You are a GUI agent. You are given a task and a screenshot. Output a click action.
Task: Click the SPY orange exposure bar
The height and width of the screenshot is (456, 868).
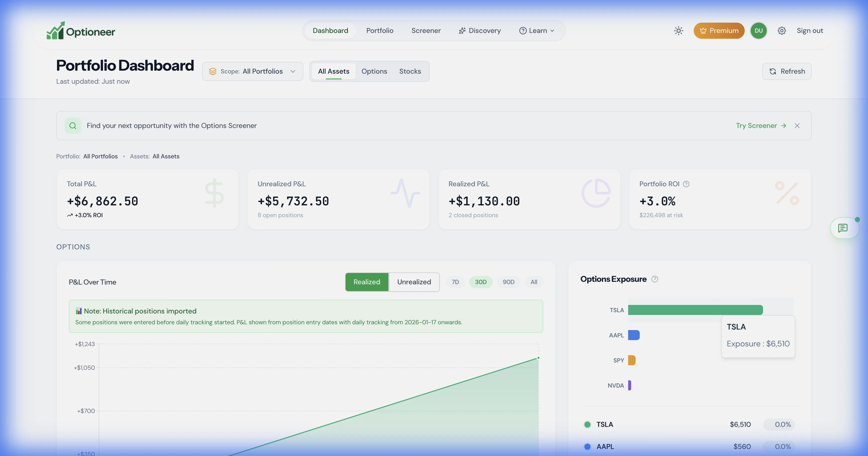(632, 360)
